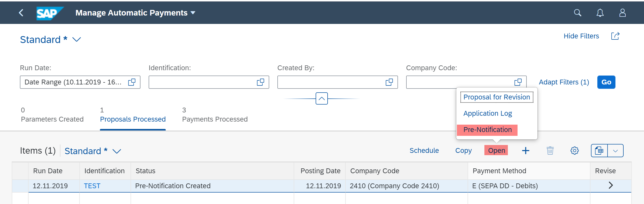Select Pre-Notification menu entry
644x204 pixels.
coord(487,130)
